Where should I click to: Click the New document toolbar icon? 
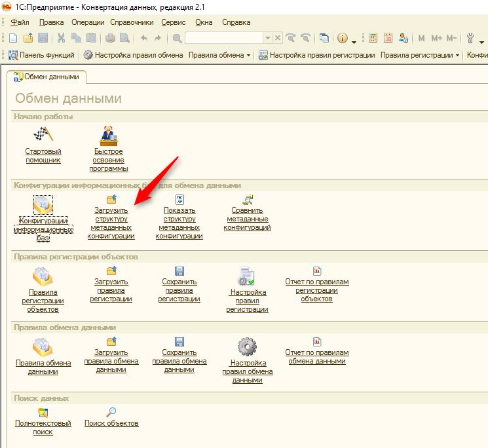click(13, 38)
